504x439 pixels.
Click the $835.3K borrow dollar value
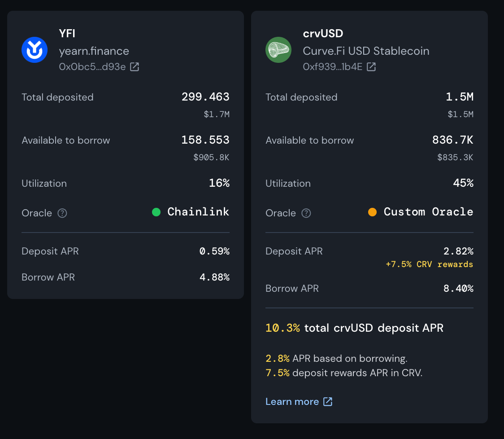pyautogui.click(x=455, y=158)
